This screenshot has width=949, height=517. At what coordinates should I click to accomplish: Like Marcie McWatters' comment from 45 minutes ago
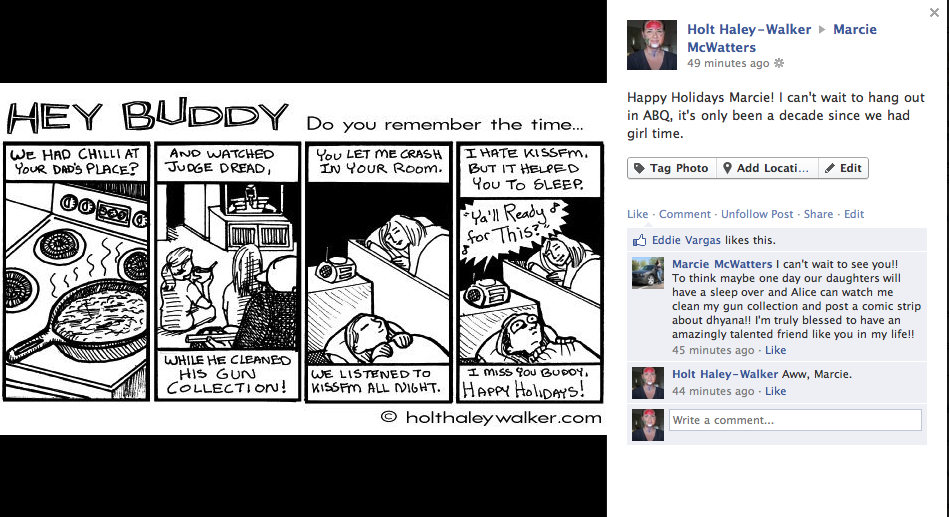click(775, 351)
